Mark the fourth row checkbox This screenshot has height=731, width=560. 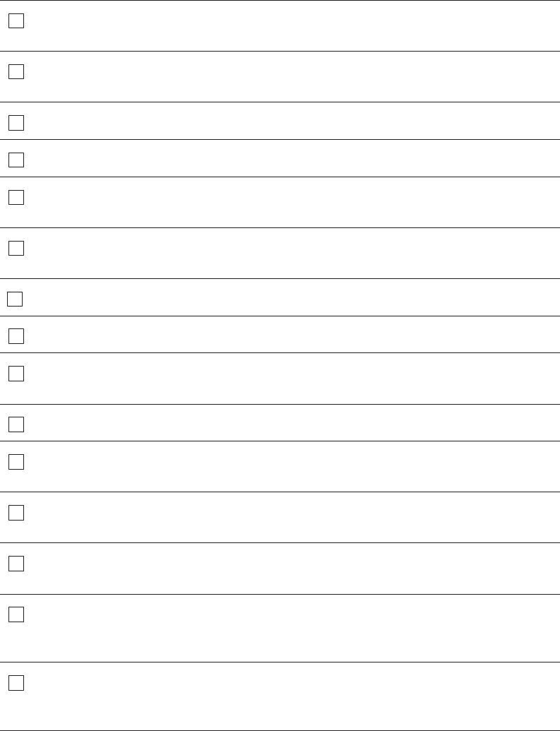pos(16,160)
